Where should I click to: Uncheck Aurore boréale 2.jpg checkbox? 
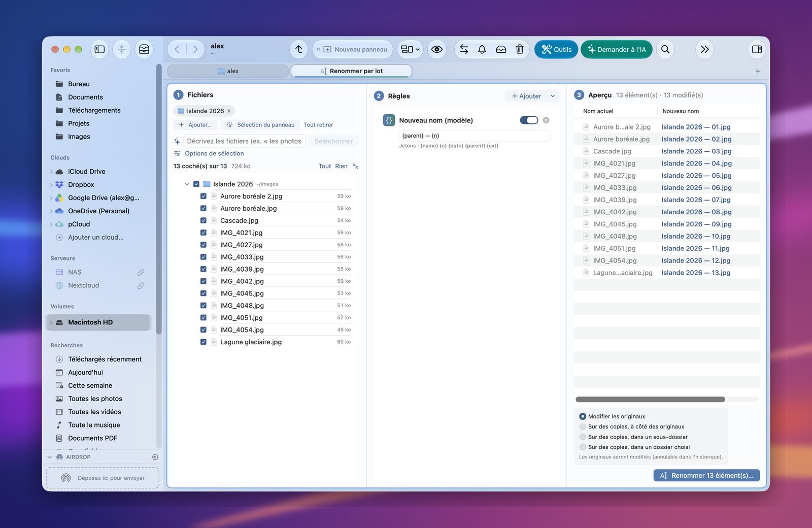(203, 196)
